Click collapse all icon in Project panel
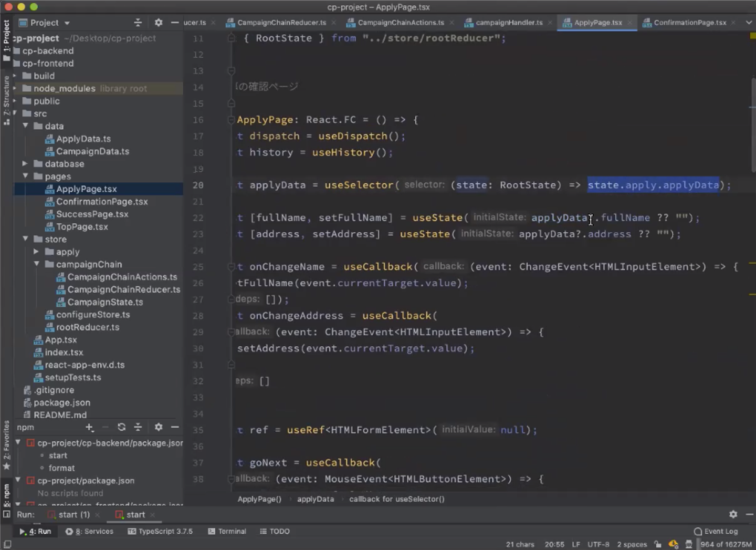Viewport: 756px width, 550px height. [x=138, y=23]
